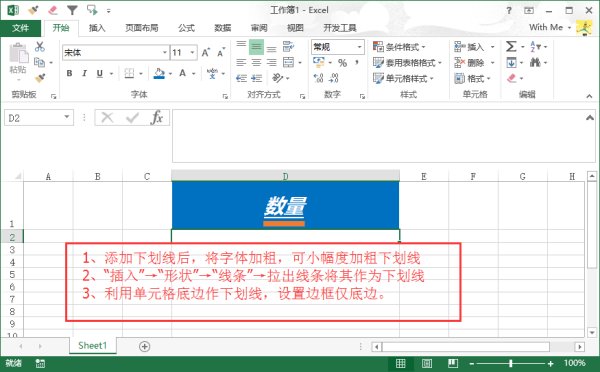The width and height of the screenshot is (600, 372).
Task: Switch to the 开发工具 Developer tab
Action: 340,28
